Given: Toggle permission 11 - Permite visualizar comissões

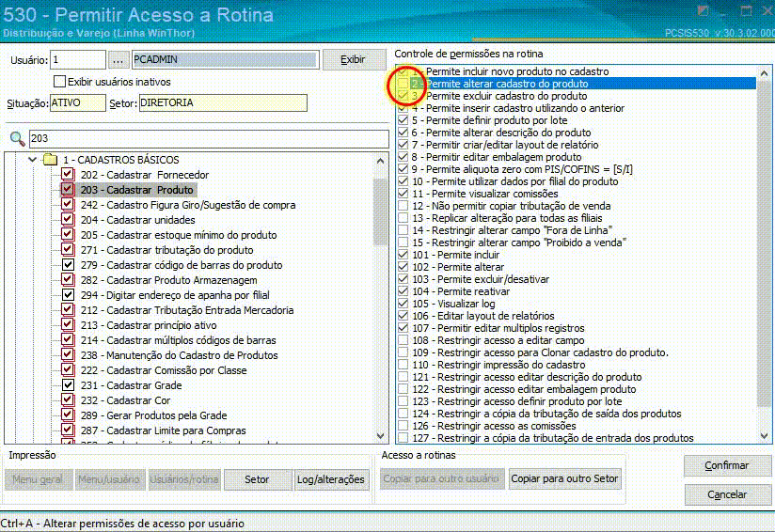Looking at the screenshot, I should (403, 193).
